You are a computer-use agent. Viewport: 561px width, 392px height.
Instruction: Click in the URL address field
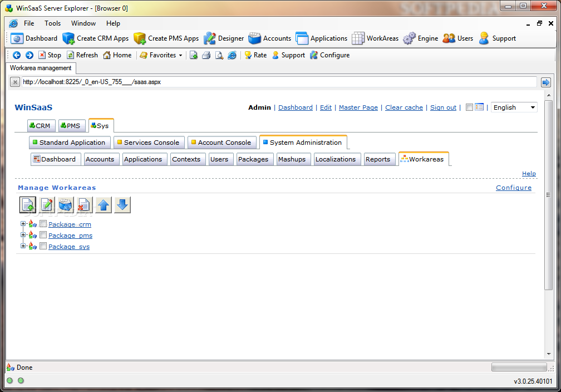click(279, 82)
